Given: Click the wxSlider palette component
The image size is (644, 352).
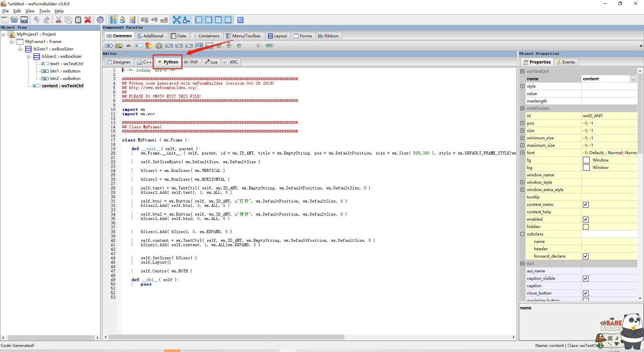Looking at the screenshot, I should pos(258,46).
